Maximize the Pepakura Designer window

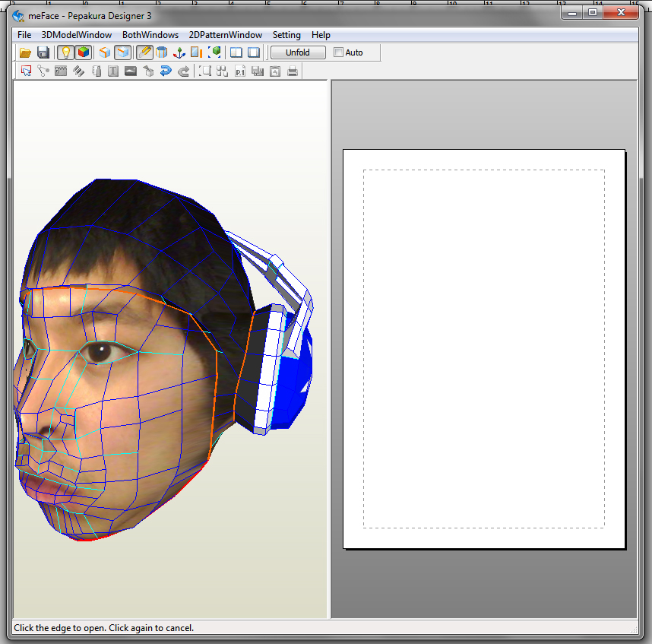[593, 12]
